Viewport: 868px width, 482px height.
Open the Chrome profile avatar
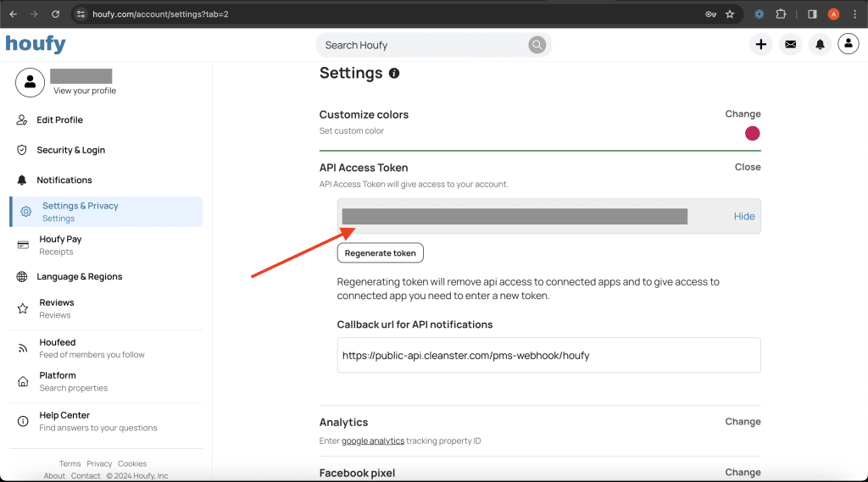click(x=834, y=14)
